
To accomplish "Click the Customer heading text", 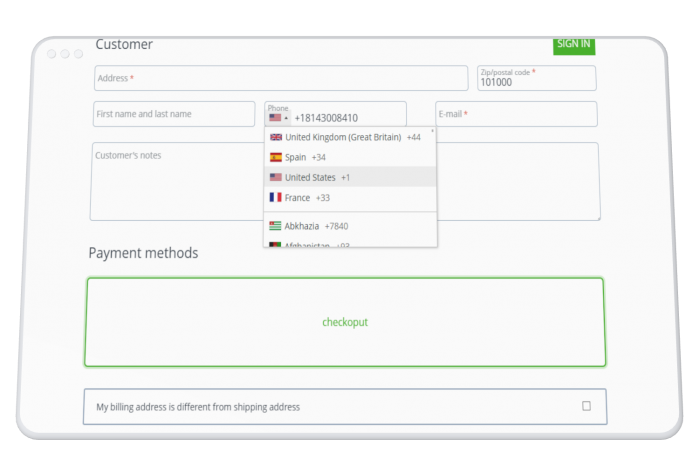I will coord(124,44).
